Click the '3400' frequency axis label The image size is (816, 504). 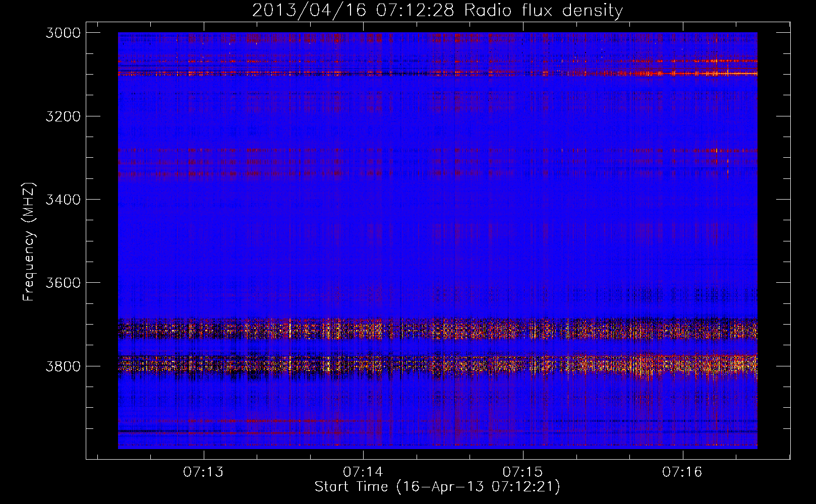click(63, 200)
